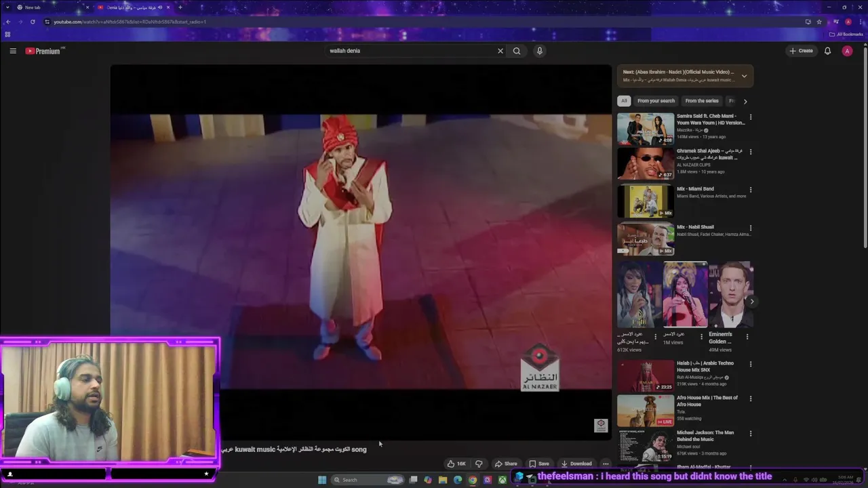Screen dimensions: 868x488
Task: Focus the 'wallah denia' search field
Action: click(410, 51)
